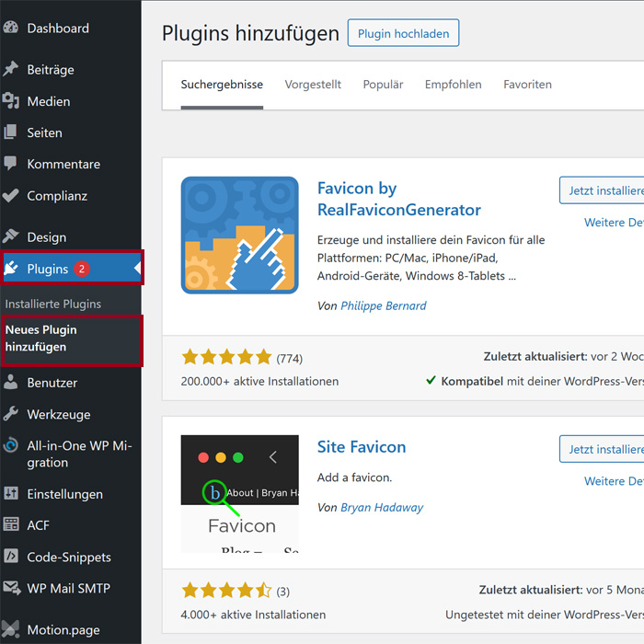Image resolution: width=644 pixels, height=644 pixels.
Task: Click the Plugin hochladen button
Action: coord(403,33)
